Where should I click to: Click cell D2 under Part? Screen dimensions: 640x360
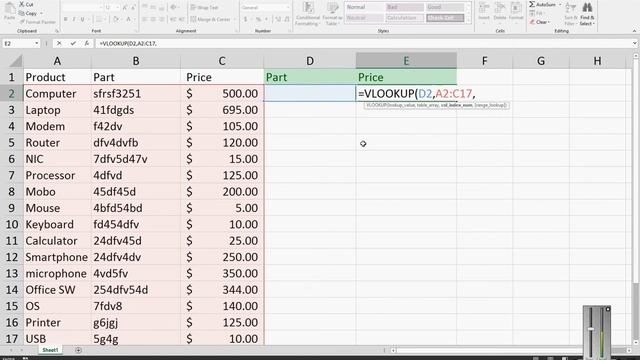[x=310, y=93]
